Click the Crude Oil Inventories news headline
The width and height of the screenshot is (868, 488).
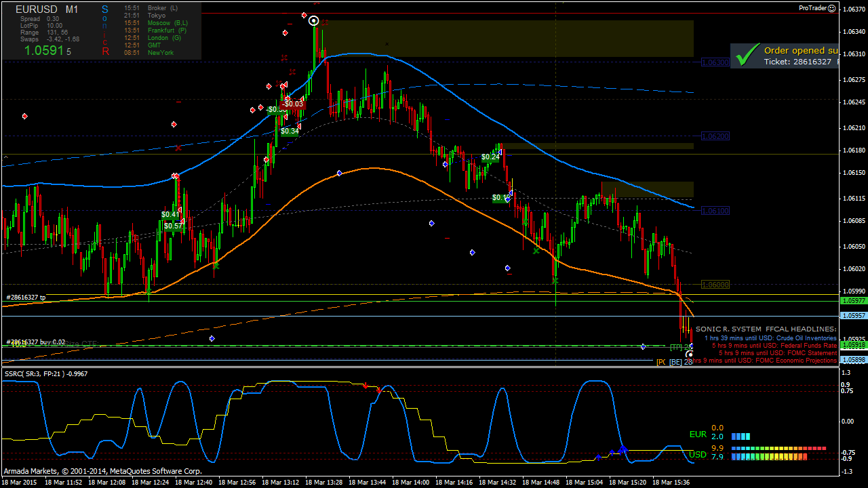tap(770, 338)
